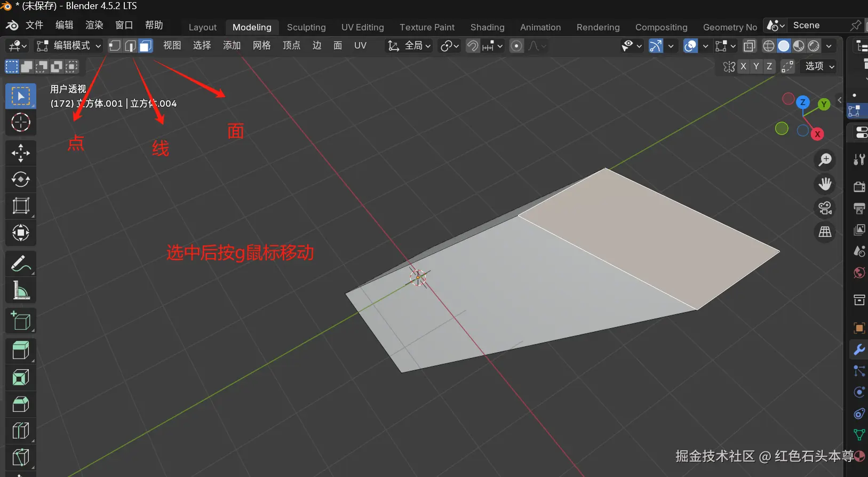The height and width of the screenshot is (477, 868).
Task: Switch to the Shading workspace tab
Action: coord(488,27)
